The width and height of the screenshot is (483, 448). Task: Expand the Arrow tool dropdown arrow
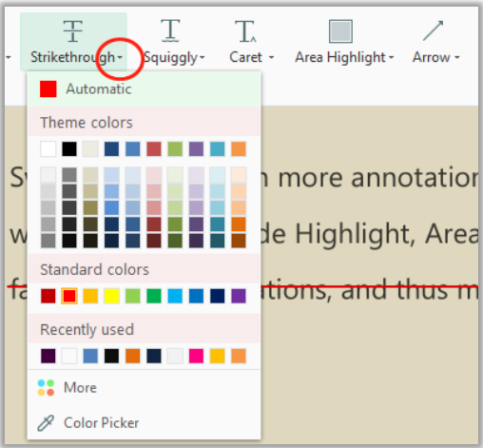click(x=456, y=57)
